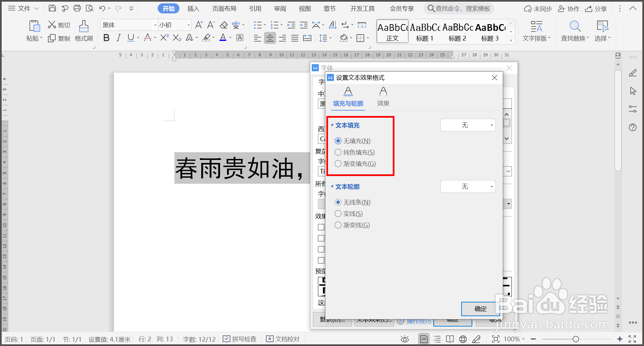Click the zoom in plus button
This screenshot has width=644, height=346.
(x=620, y=339)
